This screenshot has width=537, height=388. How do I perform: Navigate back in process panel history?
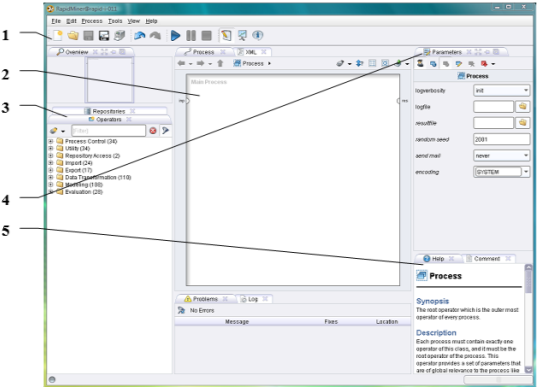pos(182,63)
